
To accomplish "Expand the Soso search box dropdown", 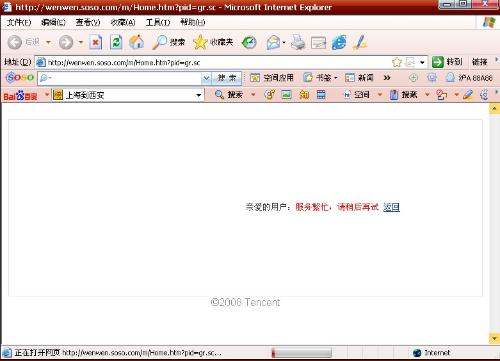I will [206, 78].
